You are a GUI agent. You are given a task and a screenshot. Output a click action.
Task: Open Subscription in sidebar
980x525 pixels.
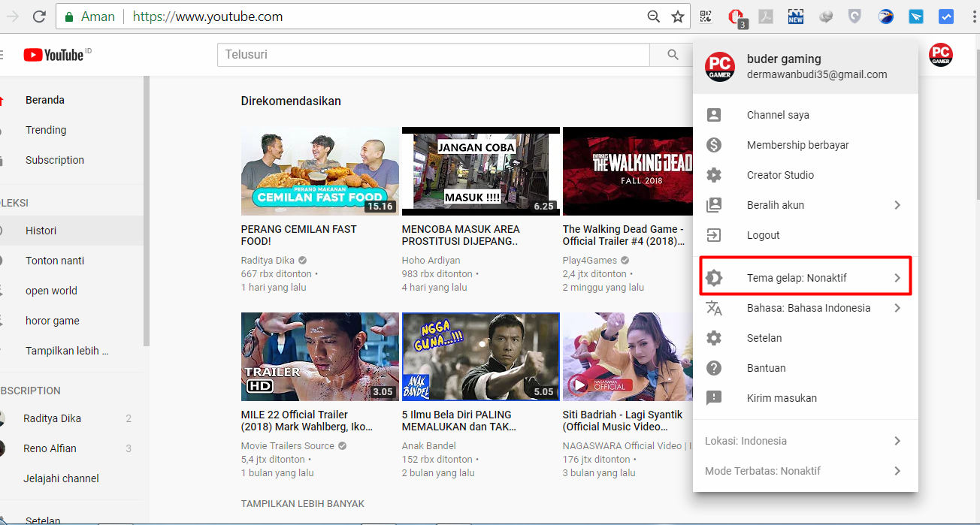click(x=71, y=160)
